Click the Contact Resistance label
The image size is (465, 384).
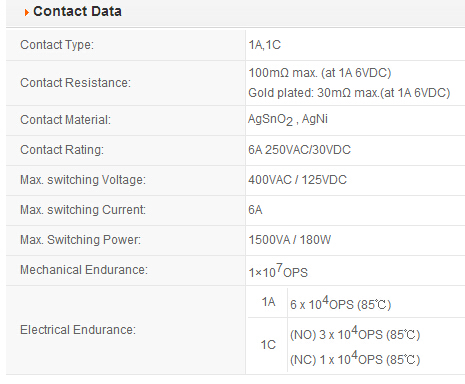point(76,83)
